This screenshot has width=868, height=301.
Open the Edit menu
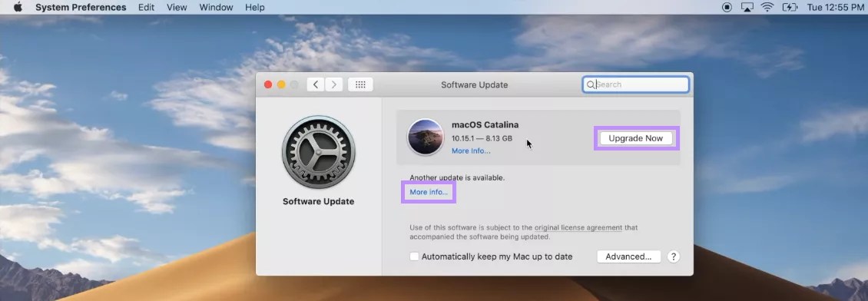[146, 7]
